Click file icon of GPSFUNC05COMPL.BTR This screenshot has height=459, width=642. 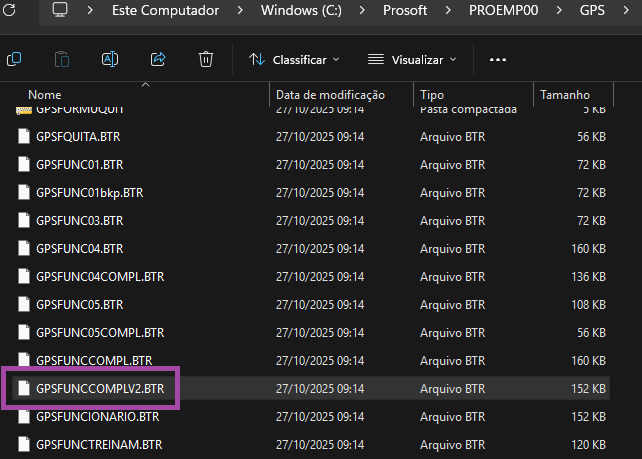24,332
